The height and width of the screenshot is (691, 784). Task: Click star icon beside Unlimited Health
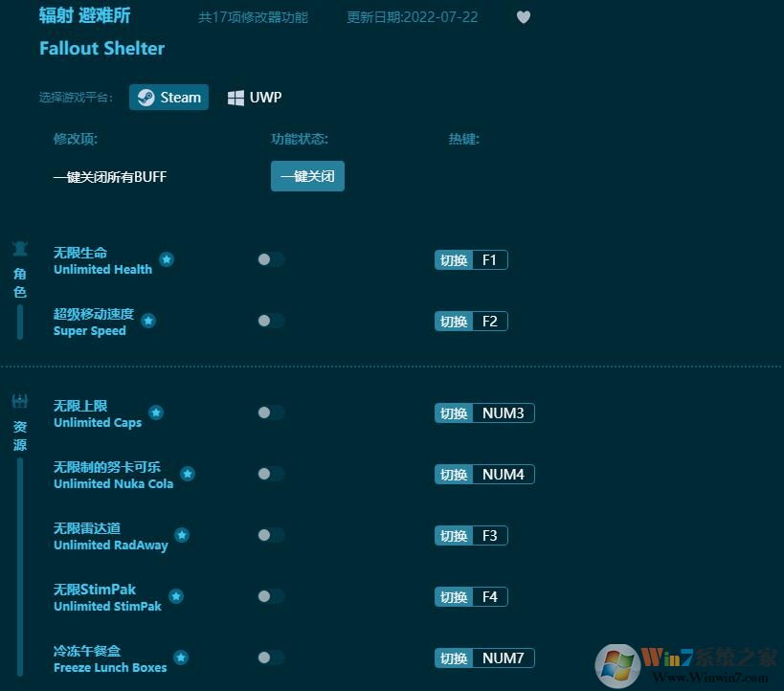(167, 259)
